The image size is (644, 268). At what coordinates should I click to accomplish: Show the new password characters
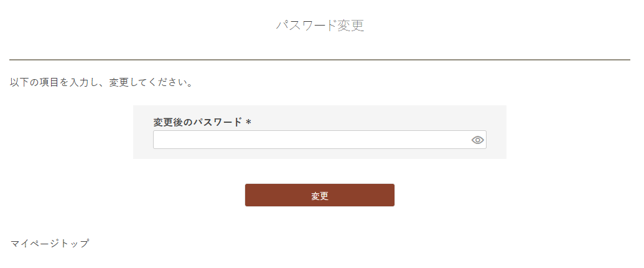pos(477,140)
